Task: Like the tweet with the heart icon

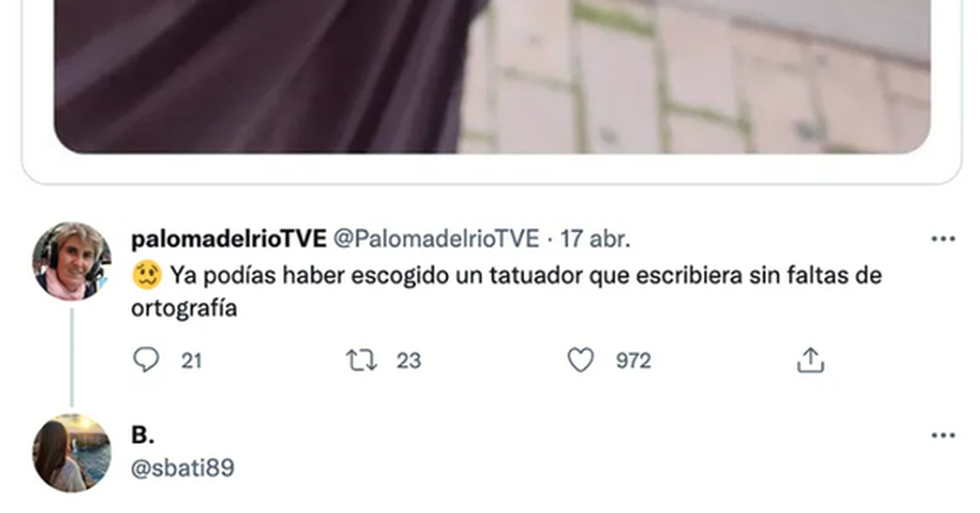Action: (580, 360)
